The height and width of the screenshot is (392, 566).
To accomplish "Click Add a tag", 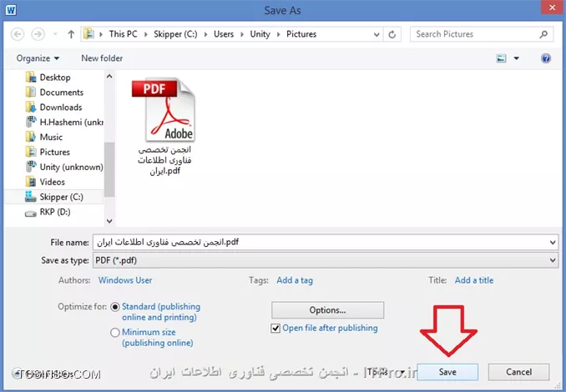I will [295, 280].
